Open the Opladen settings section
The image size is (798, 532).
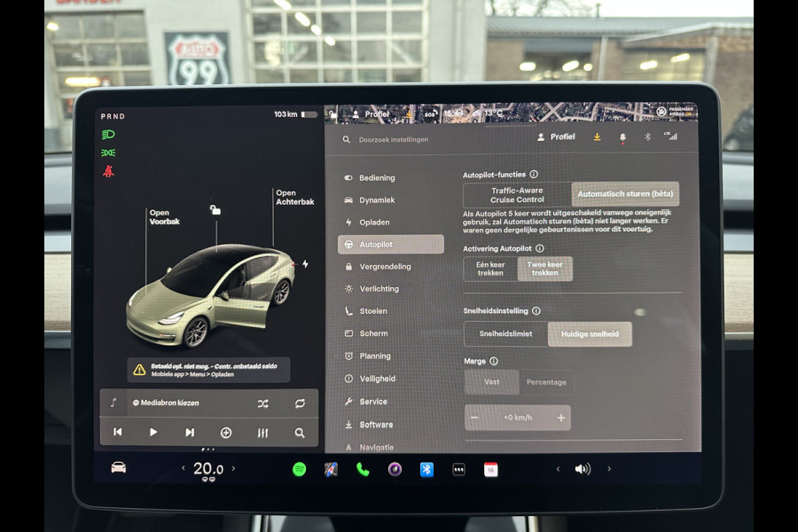coord(378,223)
